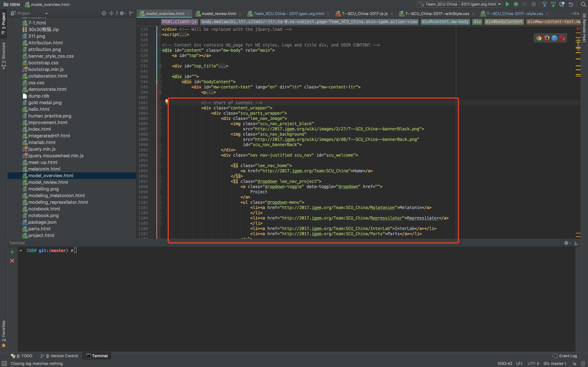Image resolution: width=588 pixels, height=367 pixels.
Task: Open run configuration dropdown
Action: tap(460, 4)
